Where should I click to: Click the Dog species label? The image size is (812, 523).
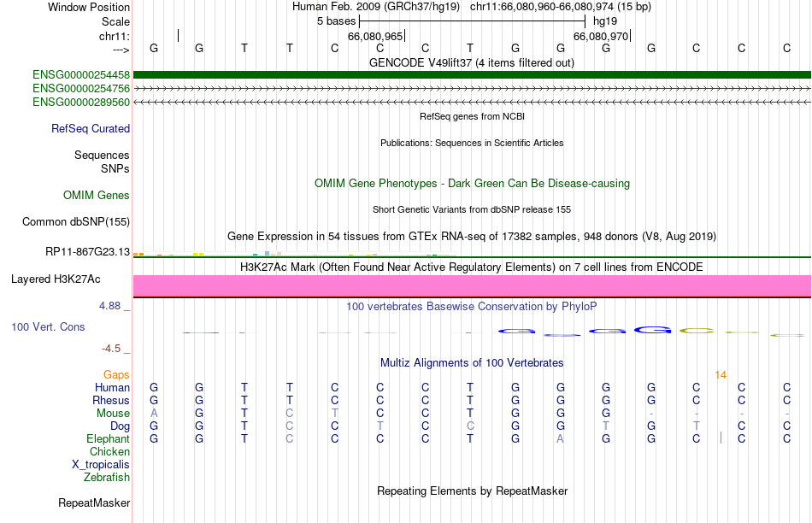click(x=120, y=426)
